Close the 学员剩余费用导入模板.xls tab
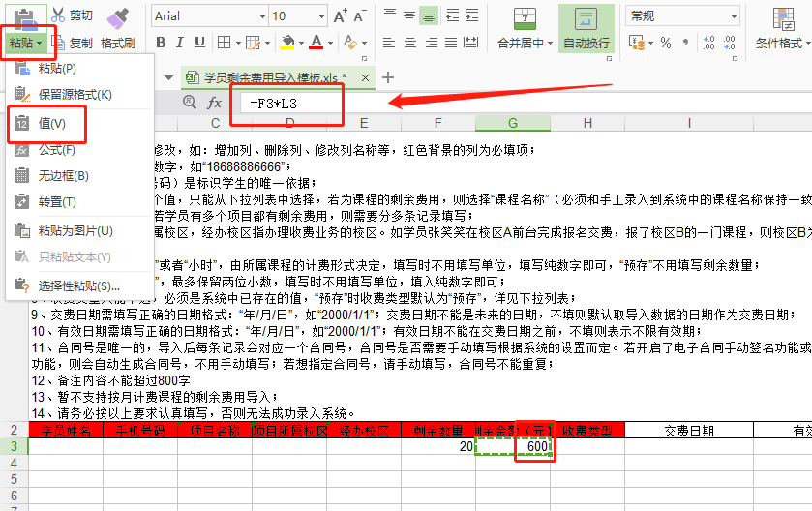 pos(365,77)
